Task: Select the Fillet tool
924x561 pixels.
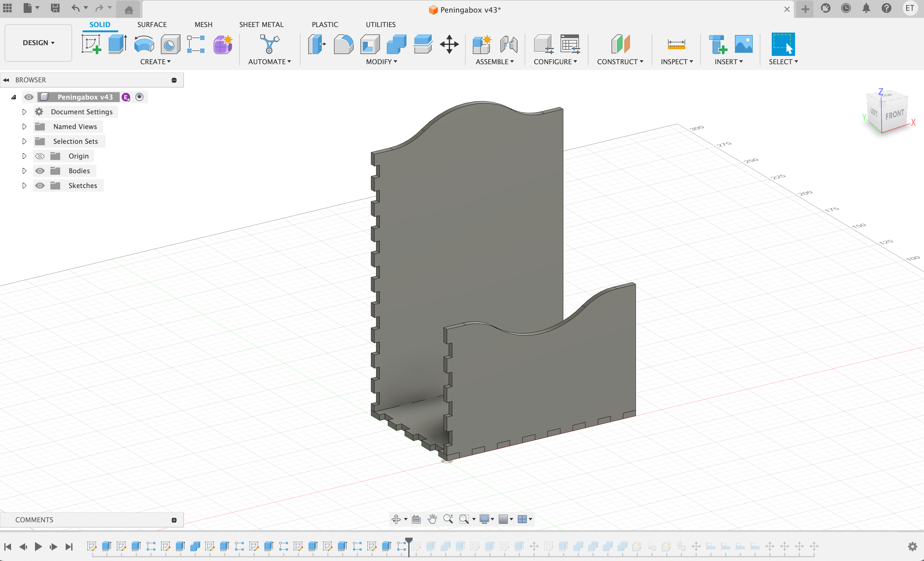Action: [343, 44]
